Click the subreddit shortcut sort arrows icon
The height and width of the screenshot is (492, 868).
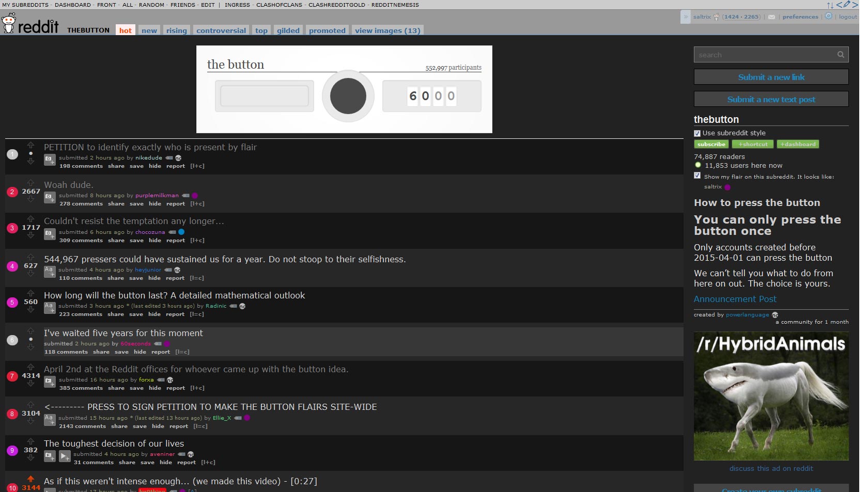tap(830, 5)
